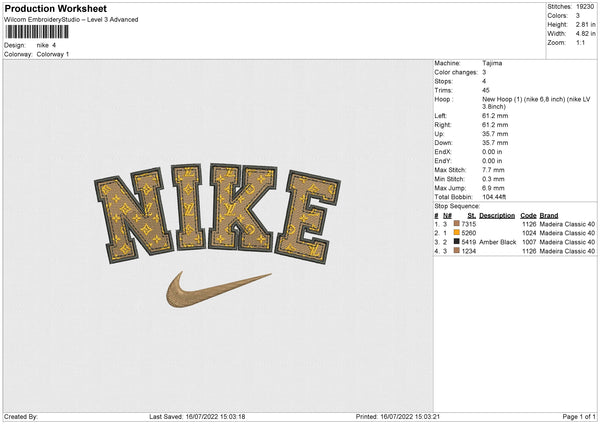Image resolution: width=600 pixels, height=424 pixels.
Task: Click the 'Created By:' footer label
Action: [21, 417]
